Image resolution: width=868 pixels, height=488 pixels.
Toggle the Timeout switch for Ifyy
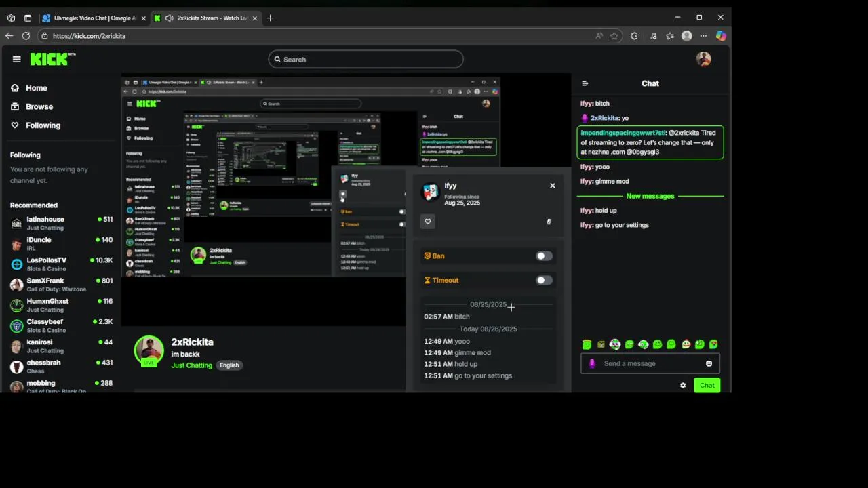[x=544, y=281]
